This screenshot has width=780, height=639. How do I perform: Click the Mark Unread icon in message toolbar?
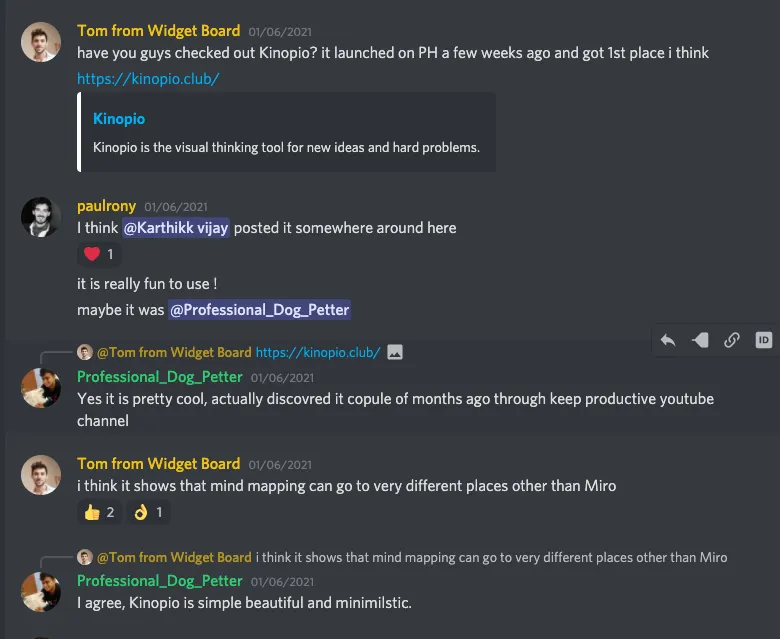[700, 340]
